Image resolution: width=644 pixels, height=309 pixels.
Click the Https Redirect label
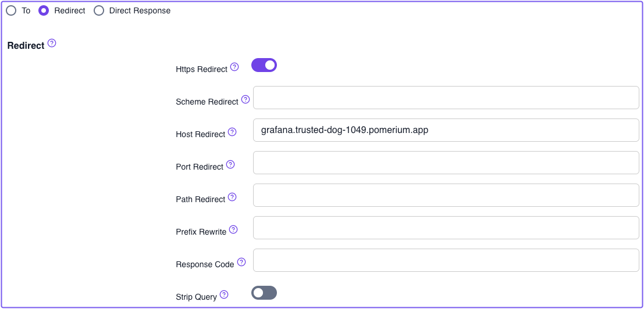(x=201, y=69)
